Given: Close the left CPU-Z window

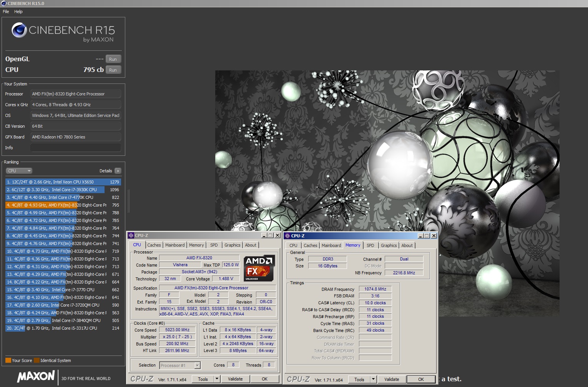Looking at the screenshot, I should tap(277, 235).
